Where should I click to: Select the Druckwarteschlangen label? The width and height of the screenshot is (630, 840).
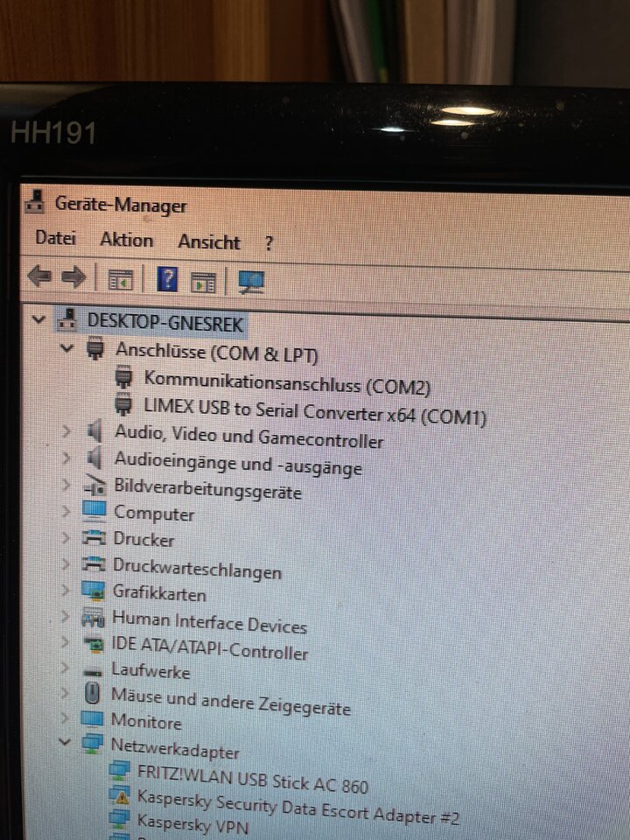coord(197,569)
